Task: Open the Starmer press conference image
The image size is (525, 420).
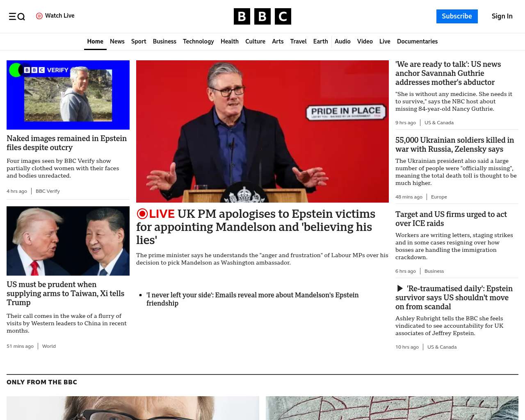Action: pos(262,131)
